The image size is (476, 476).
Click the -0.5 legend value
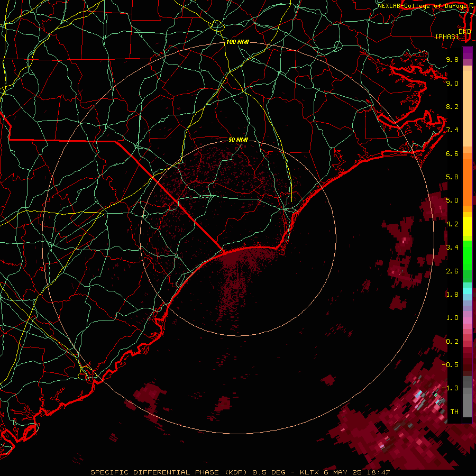coord(450,365)
